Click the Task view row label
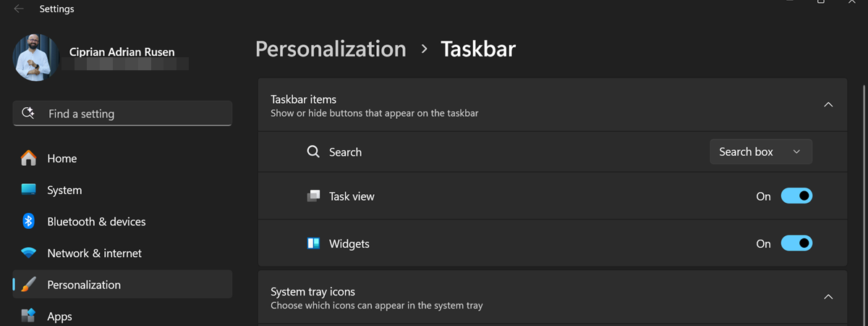This screenshot has width=868, height=326. click(352, 196)
